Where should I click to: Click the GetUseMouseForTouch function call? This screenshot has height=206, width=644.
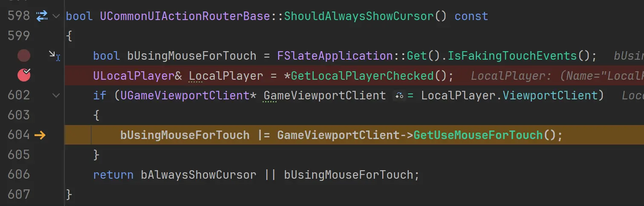coord(478,135)
